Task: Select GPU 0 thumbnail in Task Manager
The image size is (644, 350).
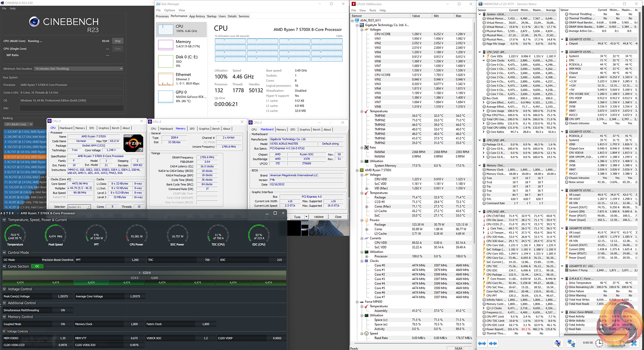Action: coord(165,97)
